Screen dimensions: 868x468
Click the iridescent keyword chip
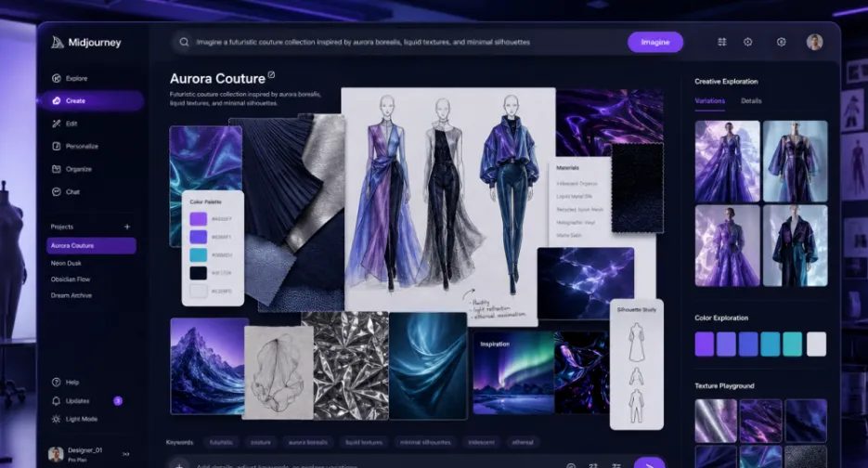pyautogui.click(x=481, y=442)
